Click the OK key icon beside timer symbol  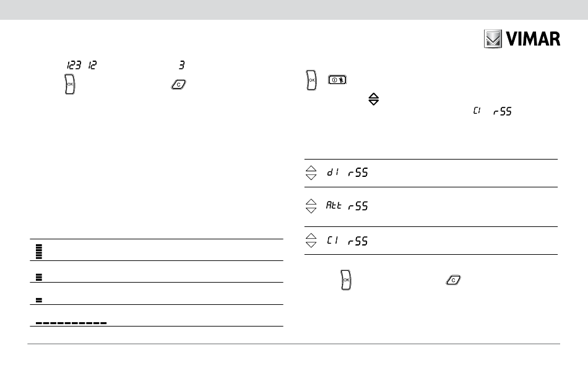311,80
